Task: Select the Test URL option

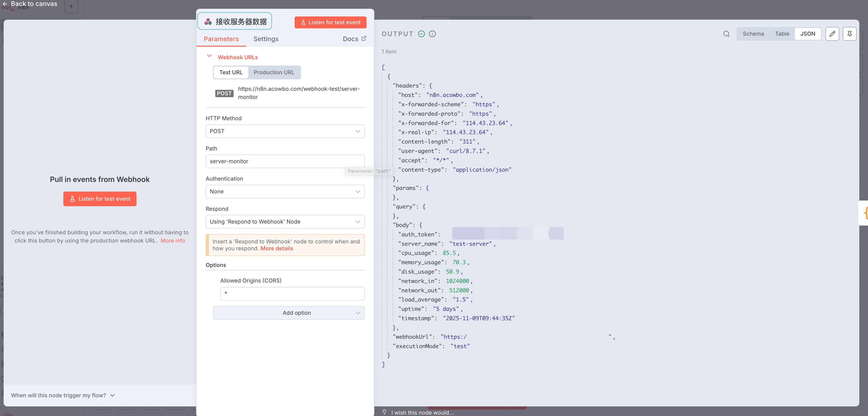Action: click(231, 72)
